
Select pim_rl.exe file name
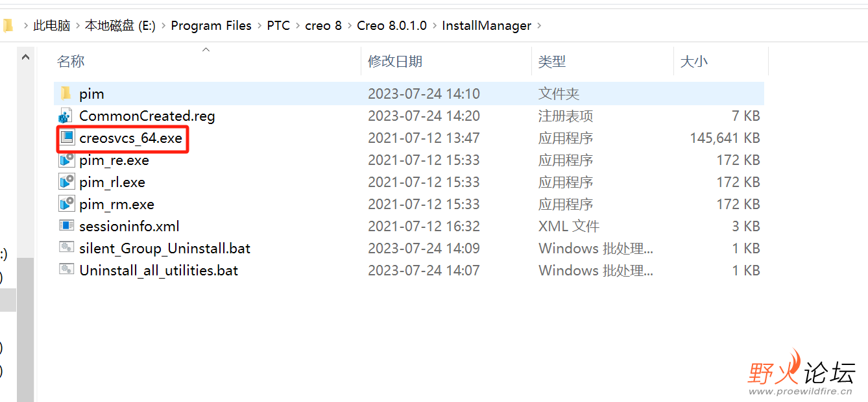tap(112, 182)
